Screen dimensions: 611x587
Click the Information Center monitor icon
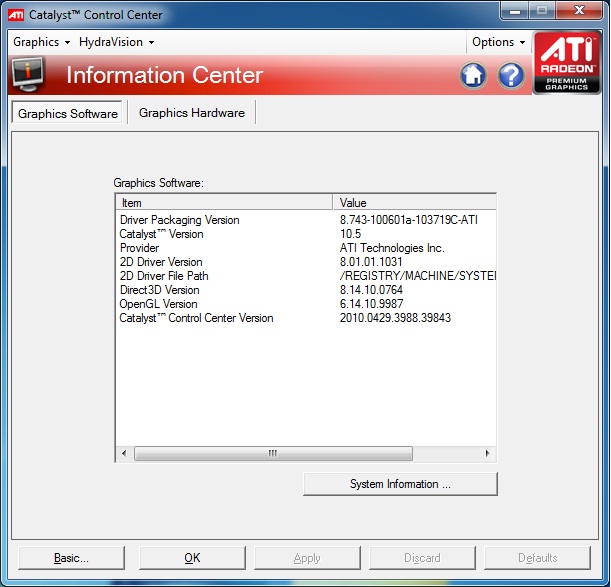27,74
